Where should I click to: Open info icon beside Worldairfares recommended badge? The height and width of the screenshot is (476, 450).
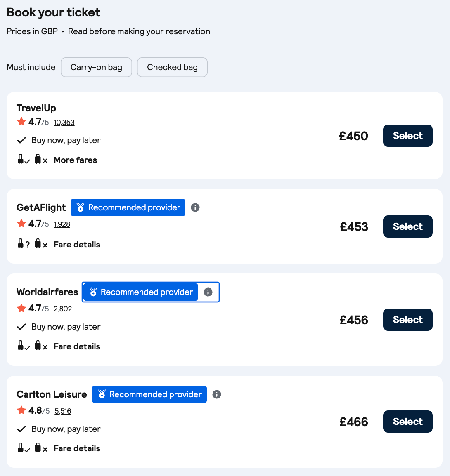[208, 292]
